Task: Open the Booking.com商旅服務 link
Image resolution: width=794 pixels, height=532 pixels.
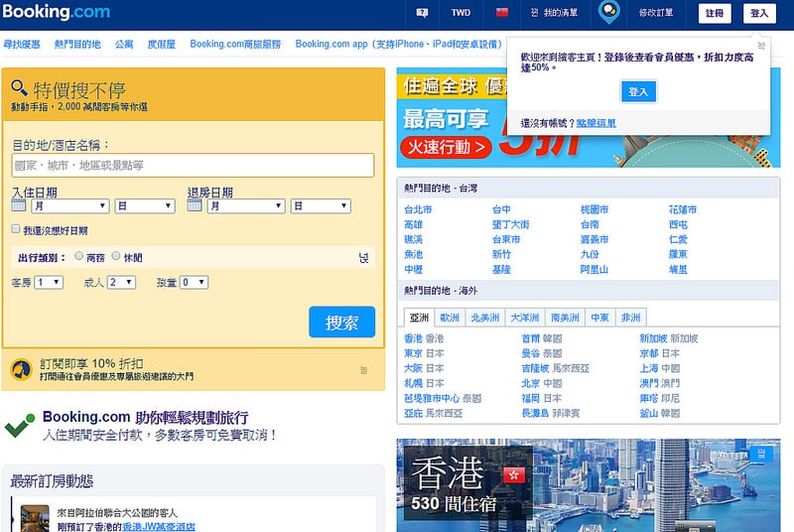Action: [235, 44]
